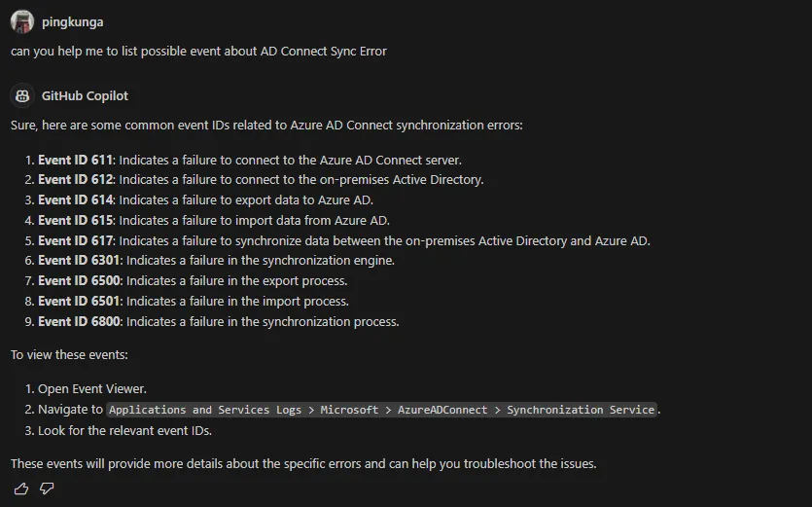The width and height of the screenshot is (812, 507).
Task: Click the thumbs up feedback icon
Action: [x=21, y=489]
